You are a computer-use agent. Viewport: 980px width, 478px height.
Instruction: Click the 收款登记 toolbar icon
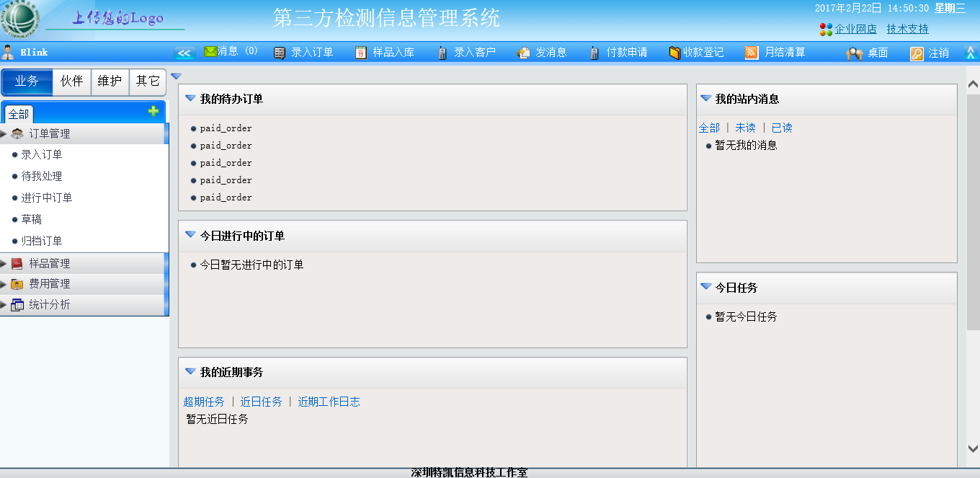point(675,53)
